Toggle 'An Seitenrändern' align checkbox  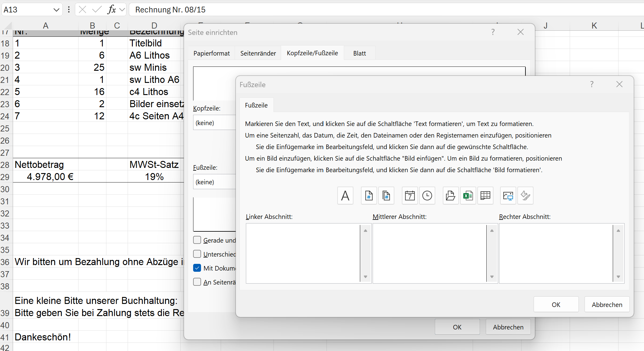pyautogui.click(x=197, y=282)
